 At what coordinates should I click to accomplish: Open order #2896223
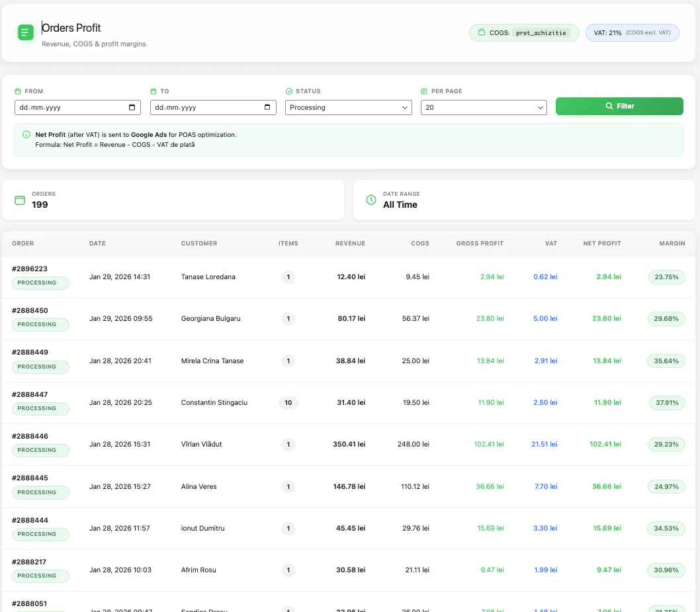click(x=30, y=269)
